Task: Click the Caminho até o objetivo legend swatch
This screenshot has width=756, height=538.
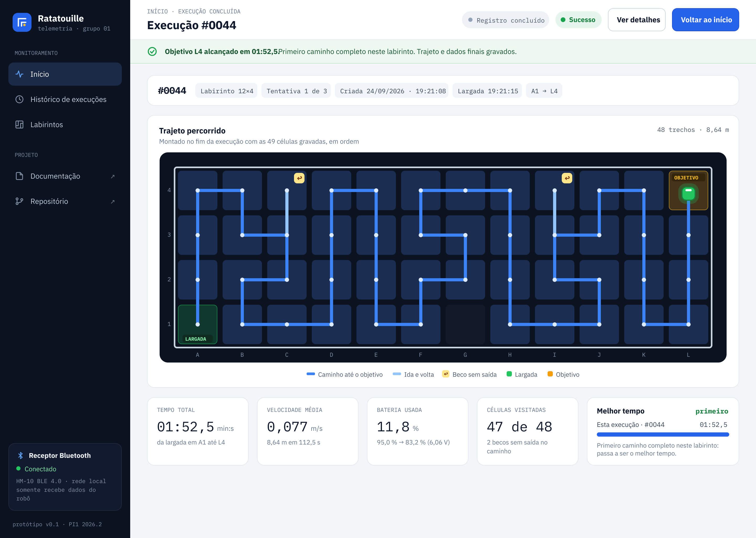Action: (311, 374)
